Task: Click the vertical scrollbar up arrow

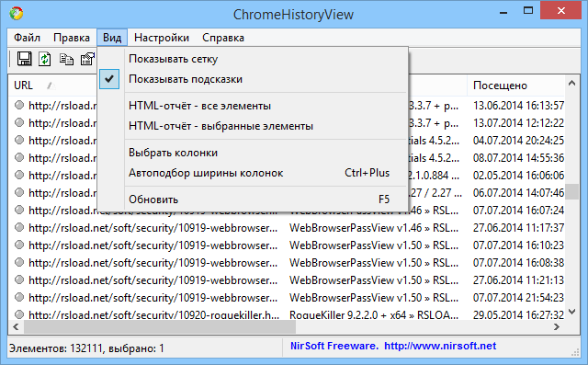Action: point(571,84)
